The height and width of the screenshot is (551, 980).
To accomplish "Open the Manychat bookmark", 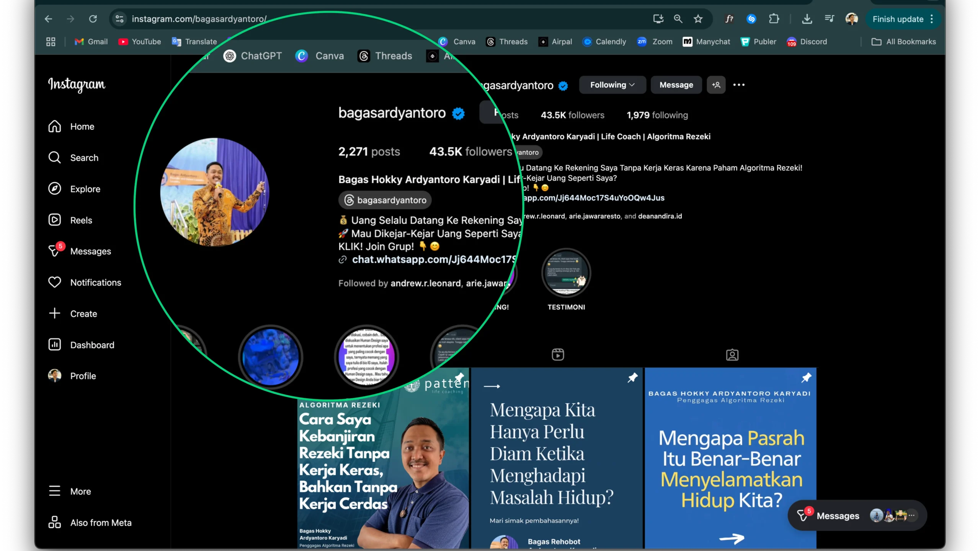I will (x=706, y=42).
